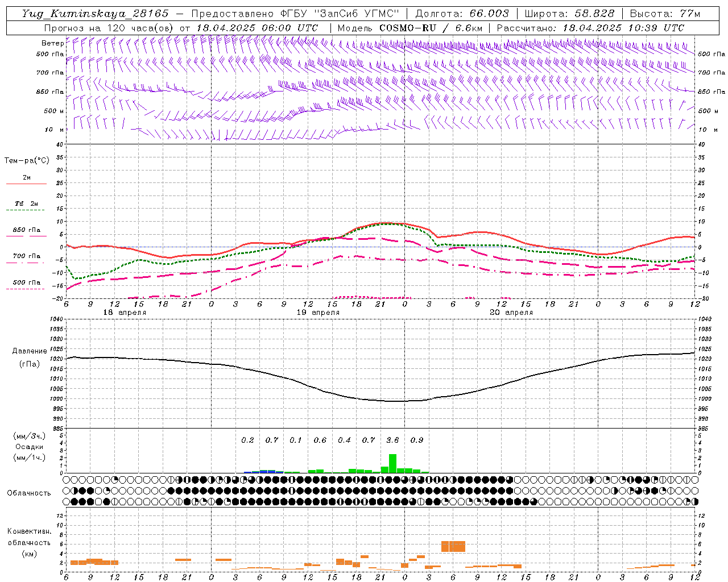The image size is (728, 582).
Task: Click the (мм/3ч.) unit label
Action: [x=29, y=436]
